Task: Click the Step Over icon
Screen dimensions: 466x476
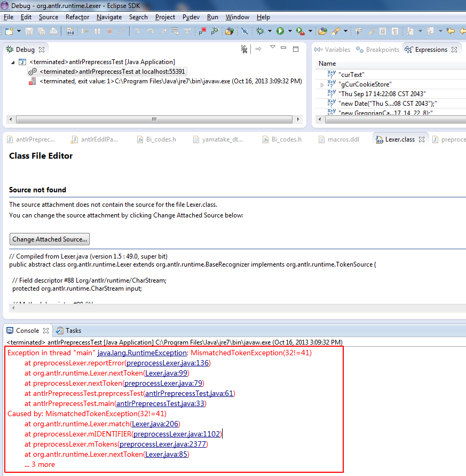Action: pyautogui.click(x=151, y=31)
